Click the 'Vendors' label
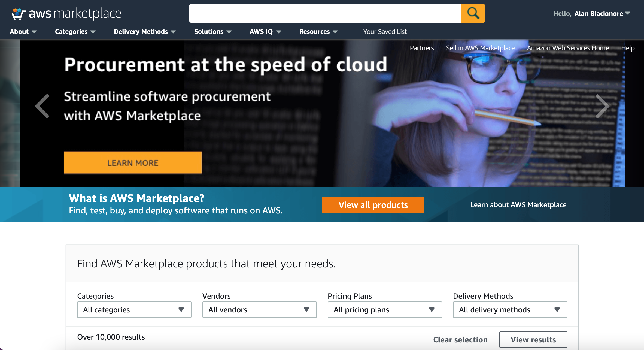The image size is (644, 350). (216, 296)
